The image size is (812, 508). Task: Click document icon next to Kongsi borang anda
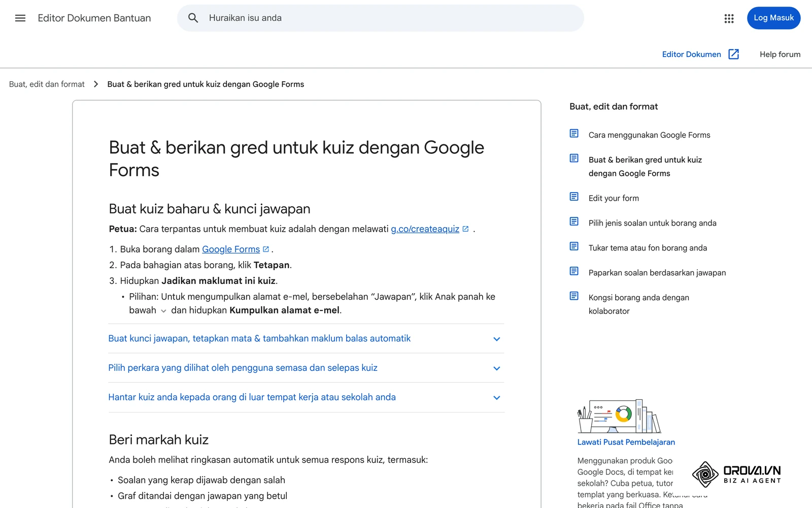[574, 296]
